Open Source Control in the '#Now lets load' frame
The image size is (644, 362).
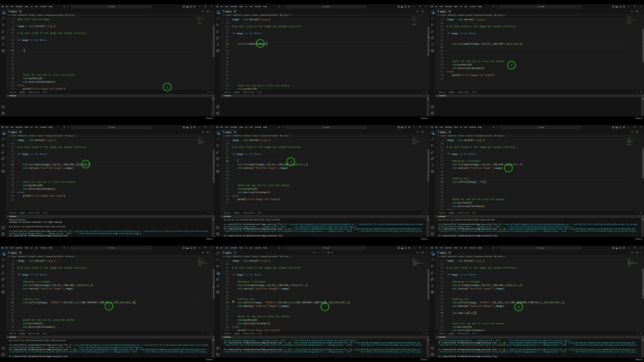3,25
